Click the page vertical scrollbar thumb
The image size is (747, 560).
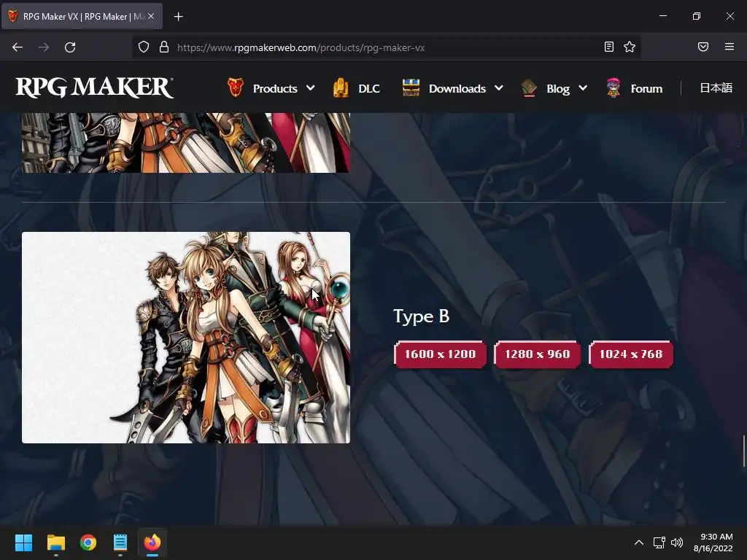[x=743, y=451]
